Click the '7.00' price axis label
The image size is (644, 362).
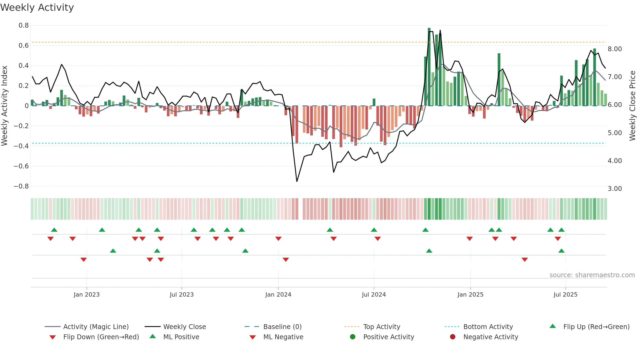tap(615, 77)
